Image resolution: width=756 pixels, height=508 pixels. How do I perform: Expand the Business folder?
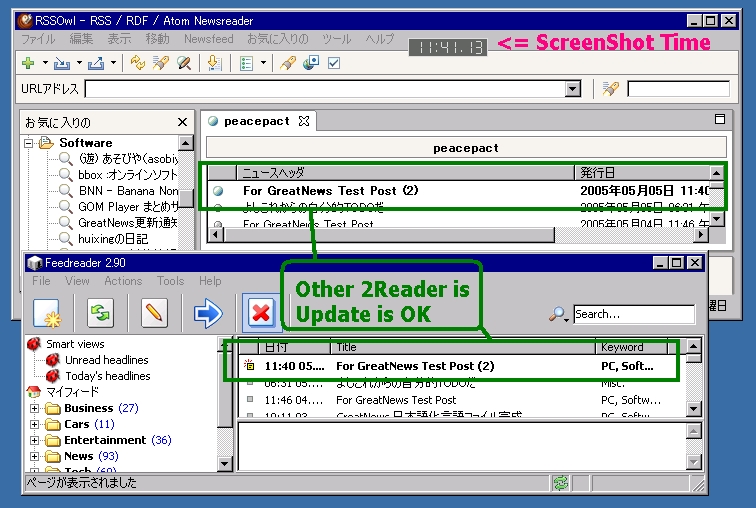(x=35, y=409)
